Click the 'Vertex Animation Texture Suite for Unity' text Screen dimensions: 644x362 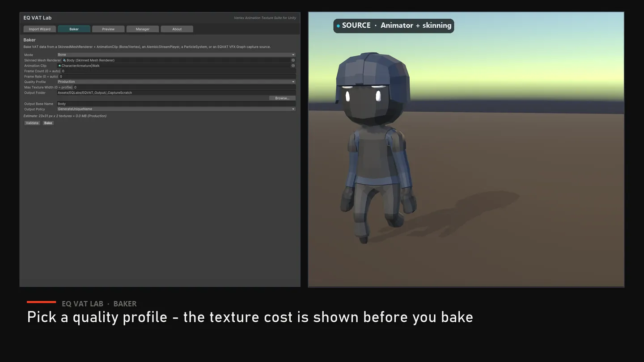(265, 18)
